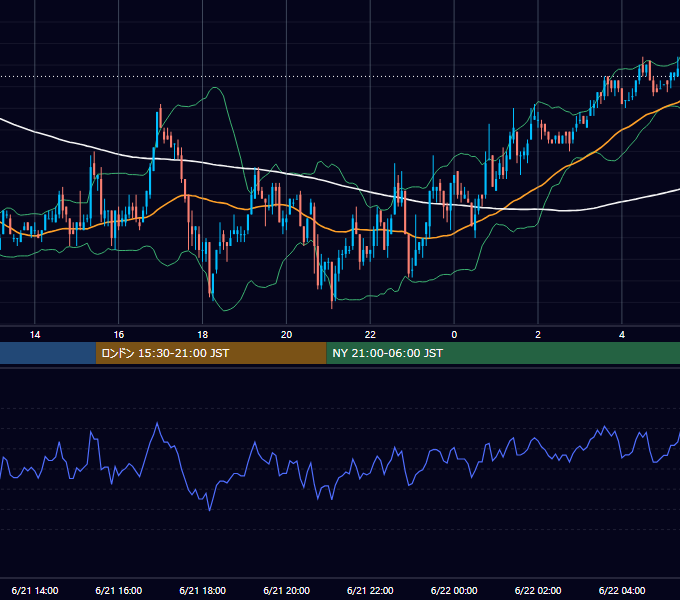Click the "6/21 18:00" date label
680x600 pixels.
pos(203,590)
